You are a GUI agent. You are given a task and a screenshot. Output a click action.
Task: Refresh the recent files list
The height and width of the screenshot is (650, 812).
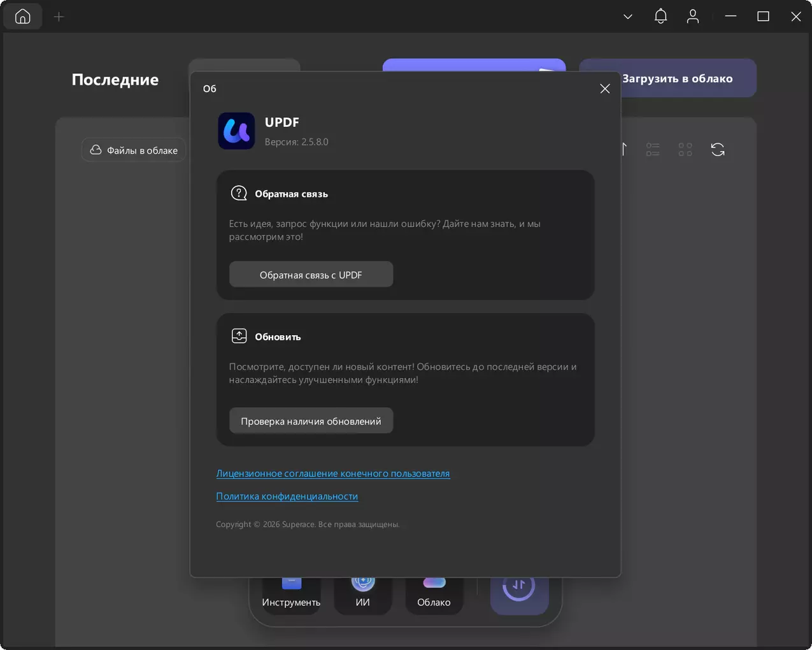[718, 150]
